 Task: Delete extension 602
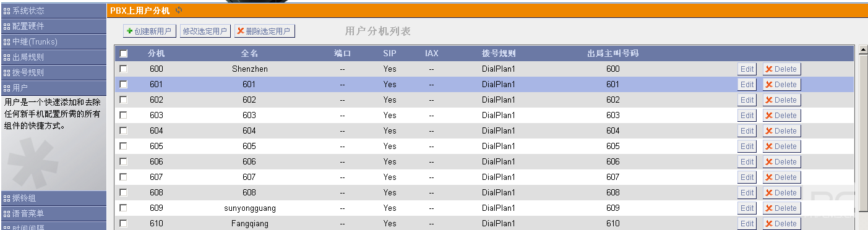(781, 100)
